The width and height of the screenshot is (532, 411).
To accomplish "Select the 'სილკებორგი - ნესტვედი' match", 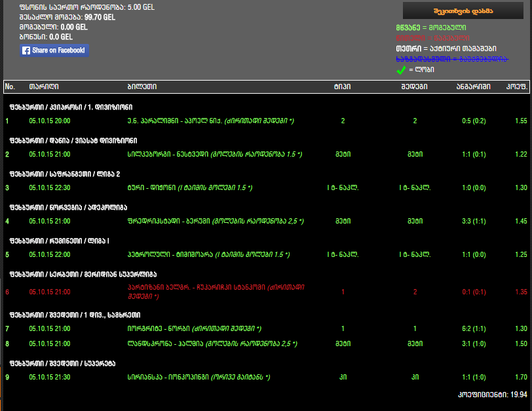I will tap(215, 155).
